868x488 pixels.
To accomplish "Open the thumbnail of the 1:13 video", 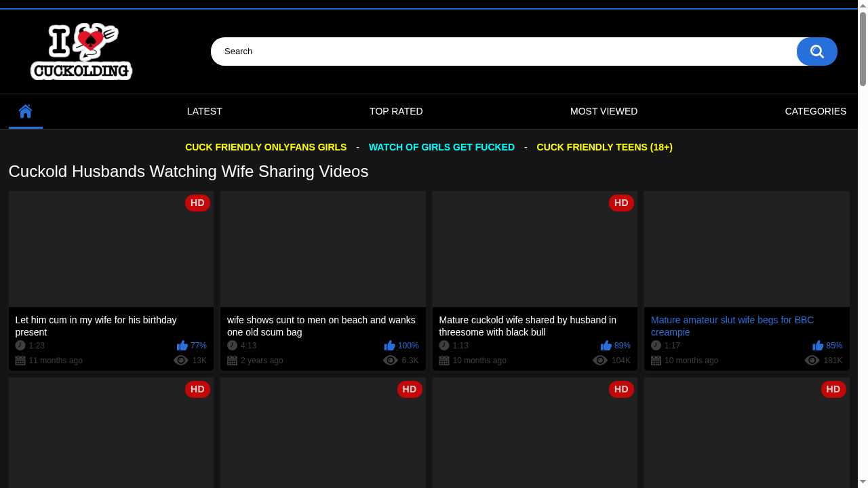I will tap(534, 249).
